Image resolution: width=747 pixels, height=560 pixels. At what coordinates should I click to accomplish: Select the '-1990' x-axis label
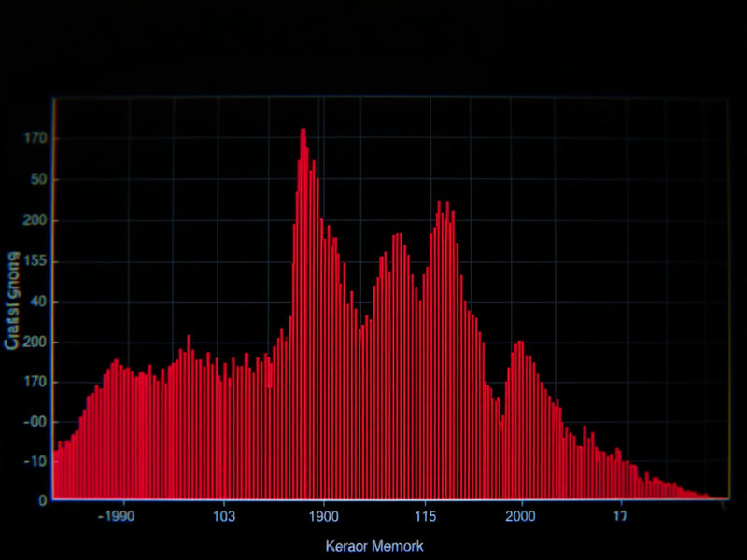click(116, 516)
